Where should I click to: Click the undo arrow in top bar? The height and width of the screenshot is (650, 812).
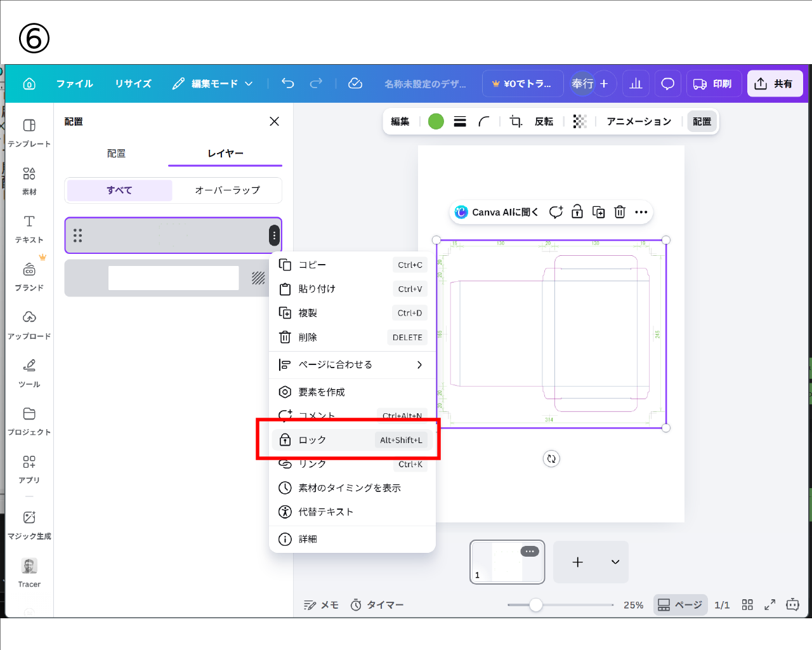288,83
